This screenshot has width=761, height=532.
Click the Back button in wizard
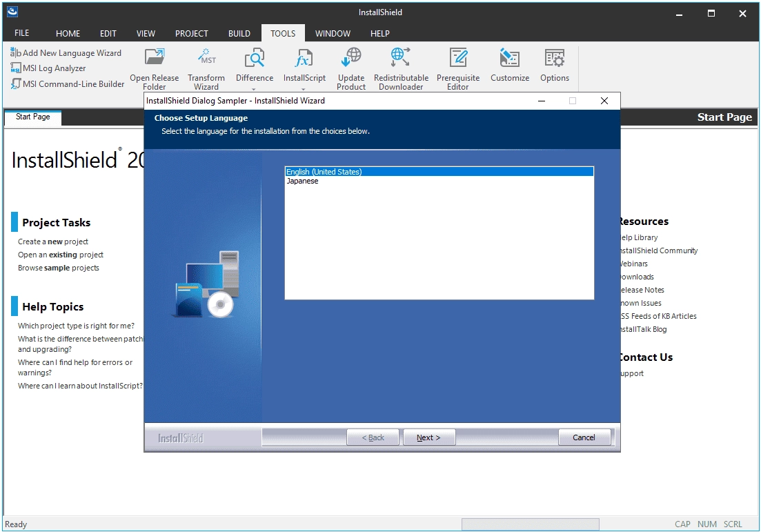coord(373,437)
